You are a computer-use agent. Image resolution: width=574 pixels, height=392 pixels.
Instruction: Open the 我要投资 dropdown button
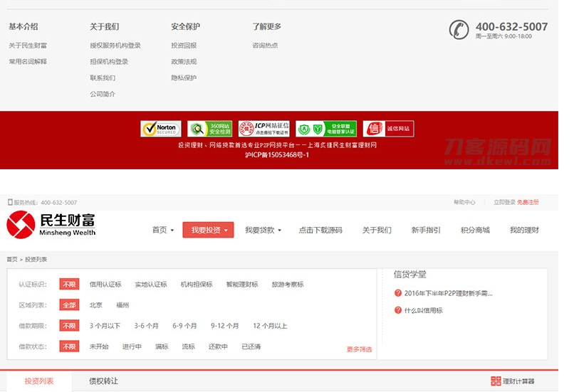[x=208, y=230]
